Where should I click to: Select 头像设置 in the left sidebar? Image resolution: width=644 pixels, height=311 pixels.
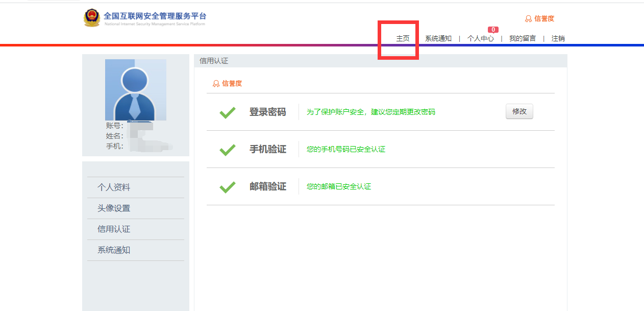(x=114, y=208)
